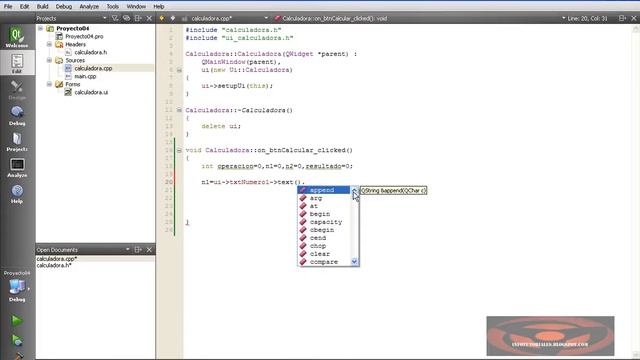The width and height of the screenshot is (640, 360).
Task: Close the current editor document
Action: click(634, 18)
